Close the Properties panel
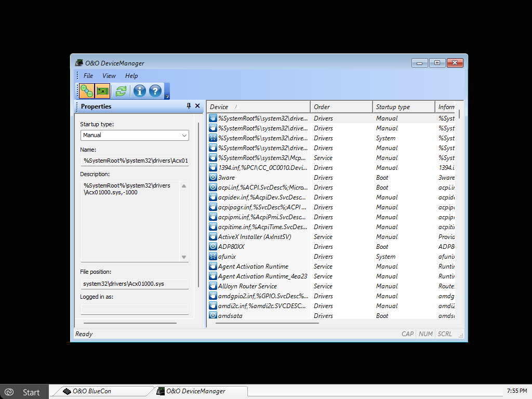The height and width of the screenshot is (399, 532). (x=197, y=106)
